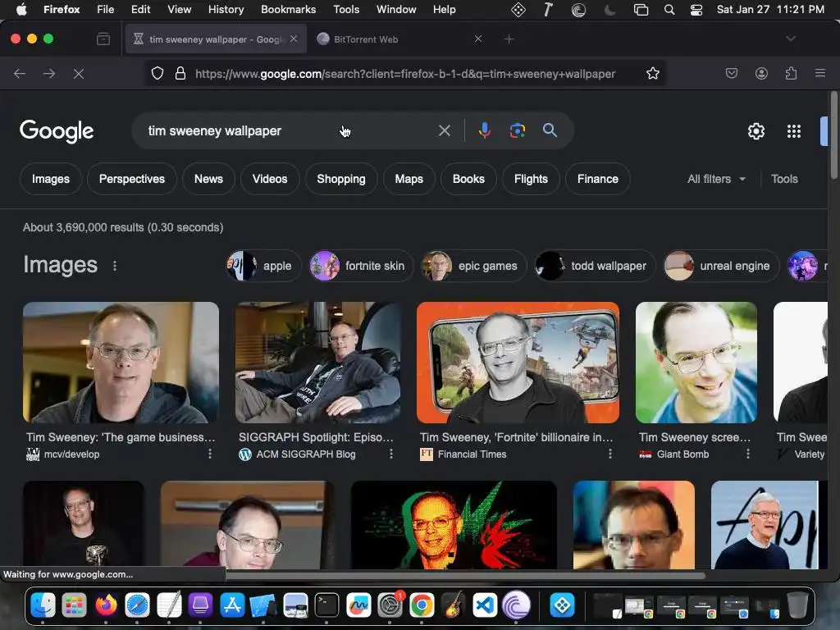Click into the Google search text field
The width and height of the screenshot is (840, 630).
coord(290,130)
